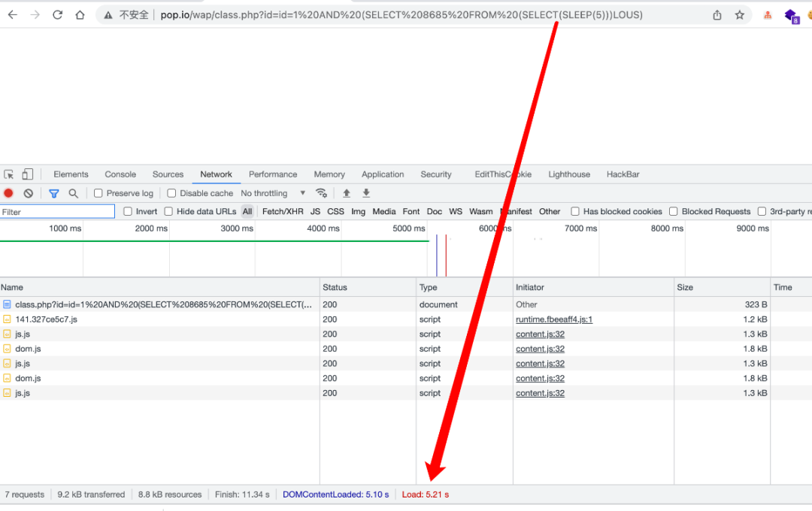
Task: Check the Disable cache checkbox
Action: tap(171, 193)
